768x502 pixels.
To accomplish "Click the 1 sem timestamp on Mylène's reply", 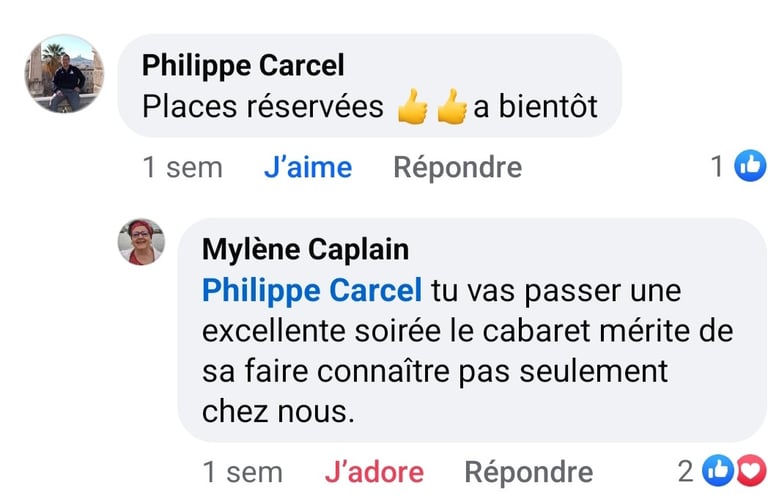I will (x=242, y=471).
